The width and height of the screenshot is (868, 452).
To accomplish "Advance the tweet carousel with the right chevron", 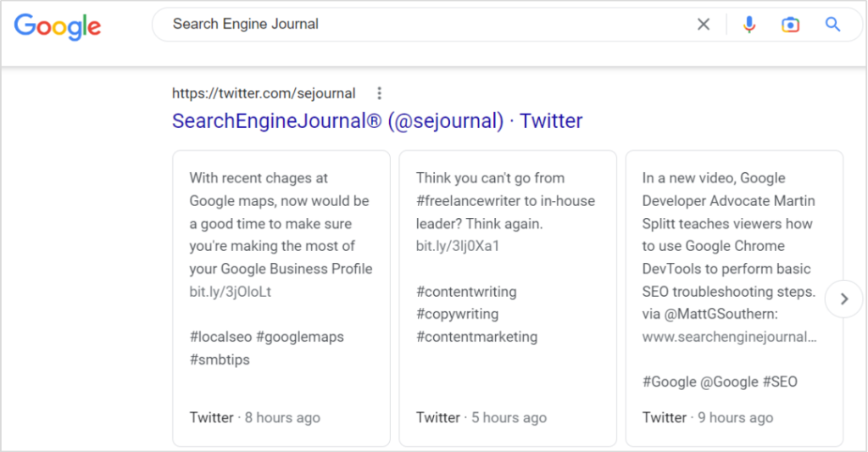I will (843, 299).
